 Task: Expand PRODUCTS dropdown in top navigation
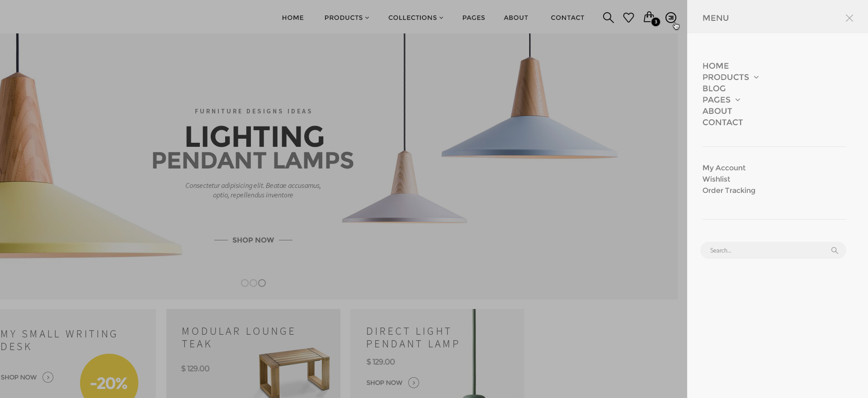click(x=347, y=18)
